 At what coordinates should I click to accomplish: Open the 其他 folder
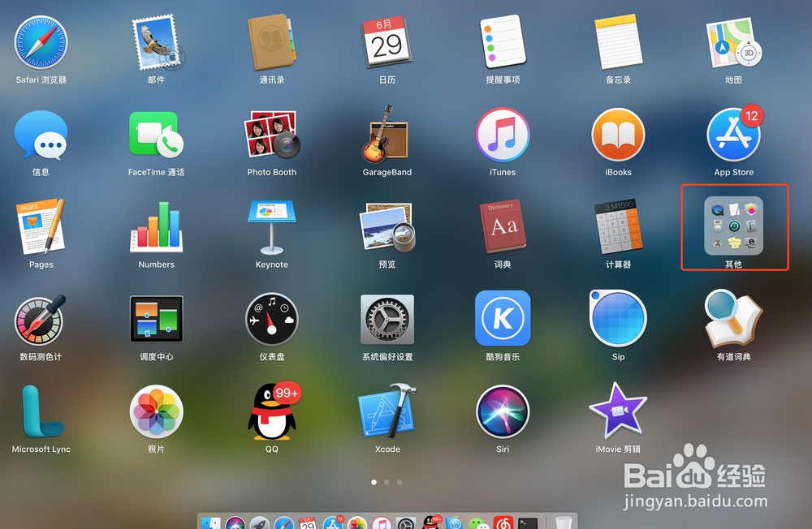734,226
